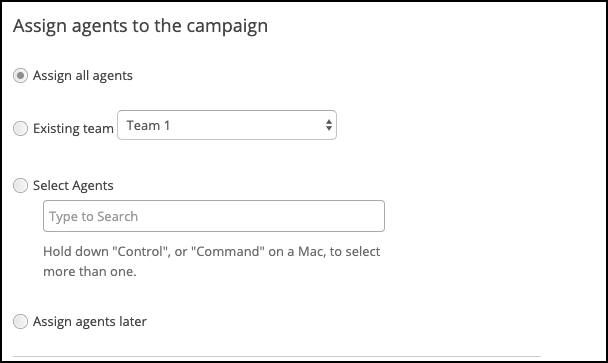Click the "Assign agents later" label text

point(90,322)
